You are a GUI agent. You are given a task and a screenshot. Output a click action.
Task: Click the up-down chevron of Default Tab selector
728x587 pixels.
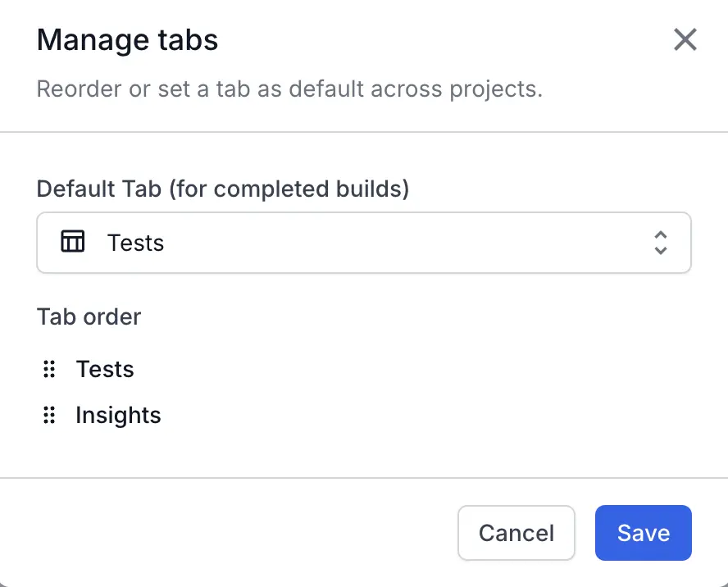pyautogui.click(x=661, y=242)
